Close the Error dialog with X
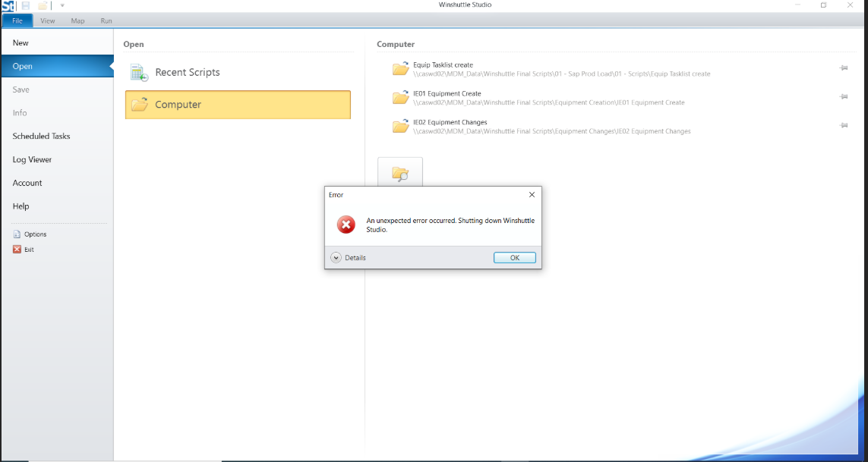Screen dimensions: 868x462 (x=532, y=195)
